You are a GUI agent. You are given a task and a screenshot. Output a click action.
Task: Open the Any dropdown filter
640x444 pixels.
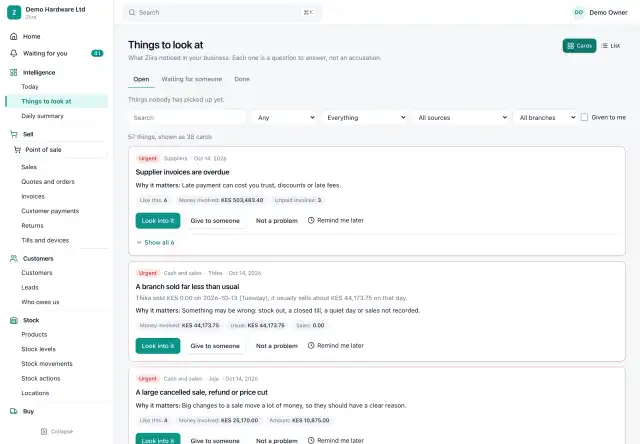coord(285,118)
